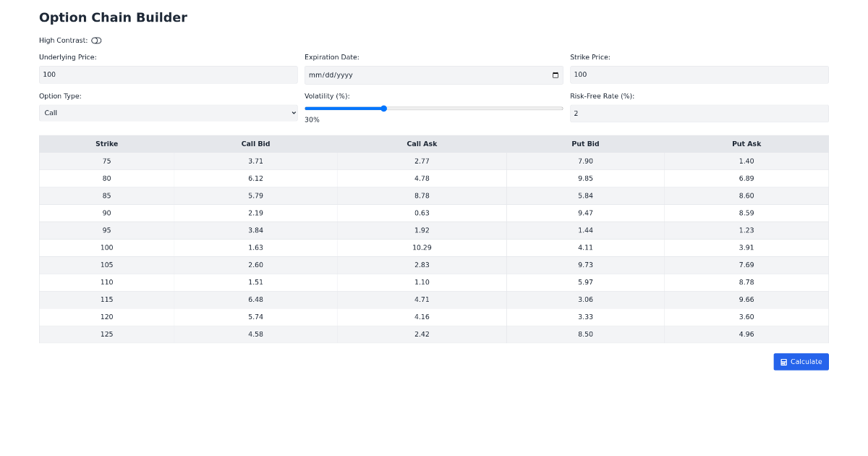Click the Risk-Free Rate input field
The image size is (868, 456).
699,114
